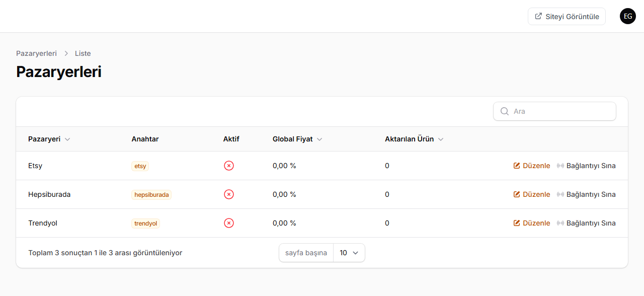644x296 pixels.
Task: Click the Hepsiburada row inactive status icon
Action: (229, 194)
